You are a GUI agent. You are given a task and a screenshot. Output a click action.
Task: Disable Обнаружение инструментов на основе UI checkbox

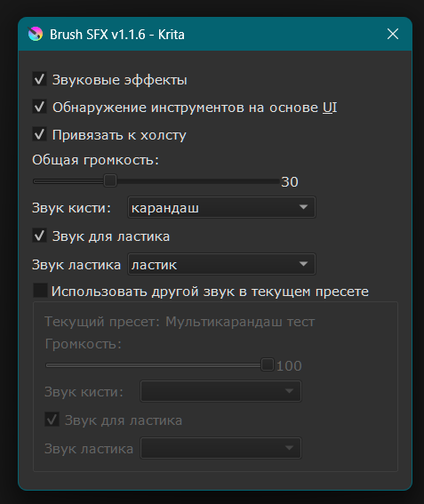pyautogui.click(x=39, y=107)
